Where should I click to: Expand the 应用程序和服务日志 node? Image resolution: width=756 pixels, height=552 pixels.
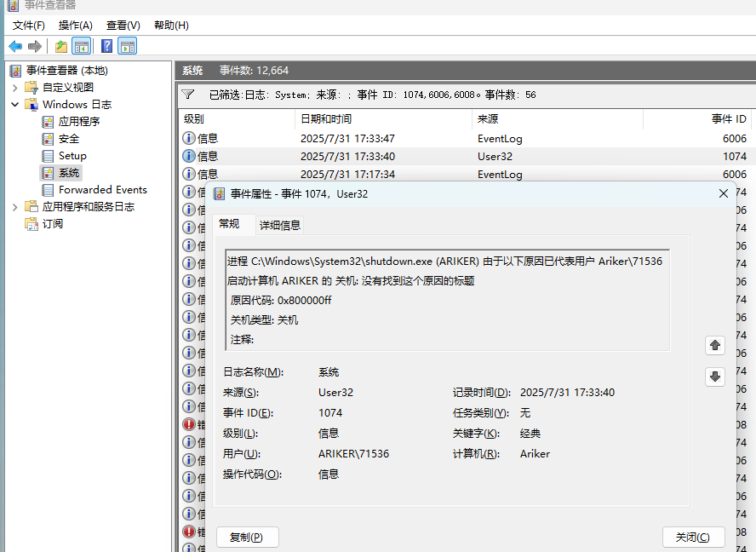15,207
